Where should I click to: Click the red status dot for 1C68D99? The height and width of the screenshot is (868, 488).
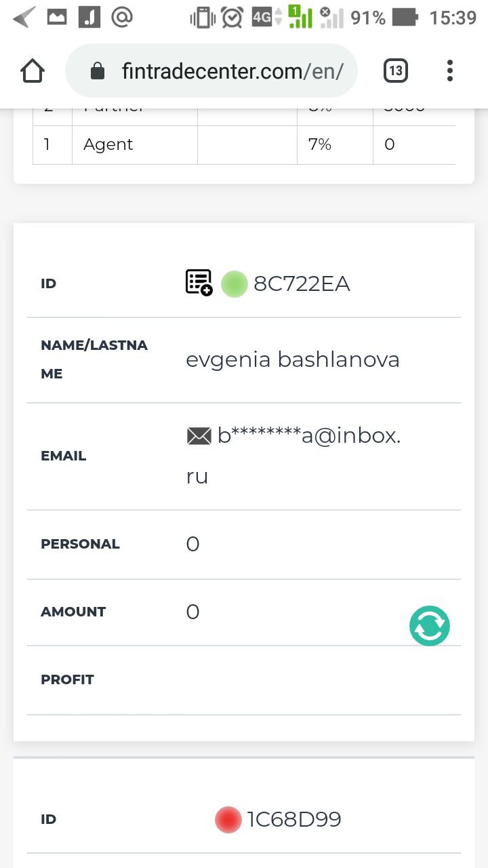click(x=228, y=820)
